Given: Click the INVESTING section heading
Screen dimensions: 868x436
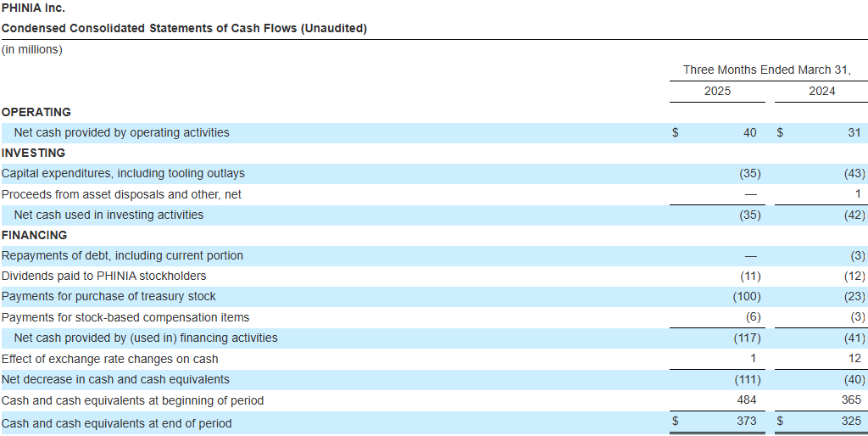Looking at the screenshot, I should [x=33, y=153].
